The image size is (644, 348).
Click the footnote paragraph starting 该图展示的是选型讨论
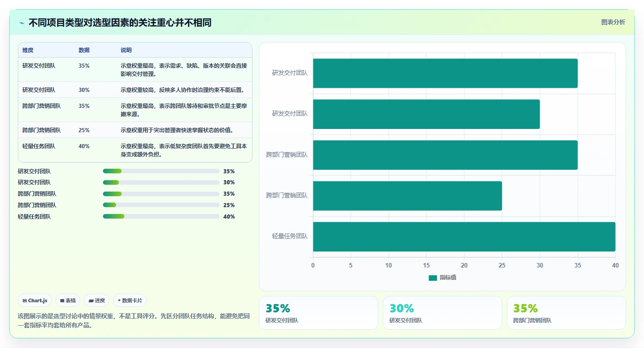[134, 321]
